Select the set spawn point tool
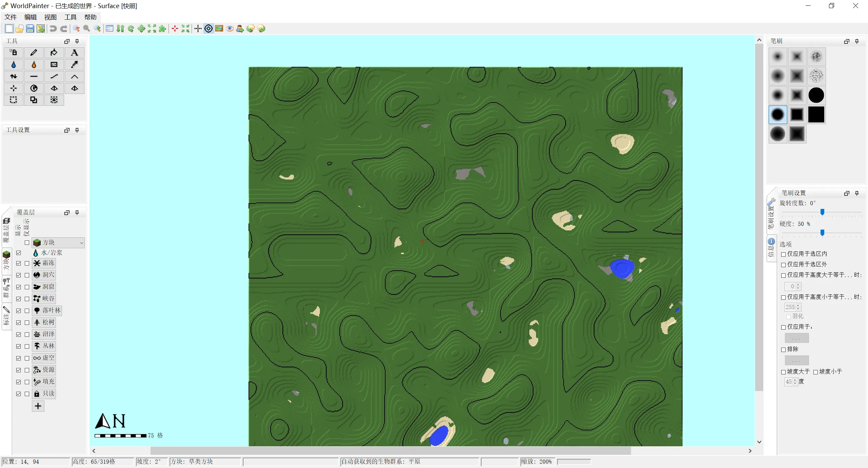 pyautogui.click(x=13, y=88)
